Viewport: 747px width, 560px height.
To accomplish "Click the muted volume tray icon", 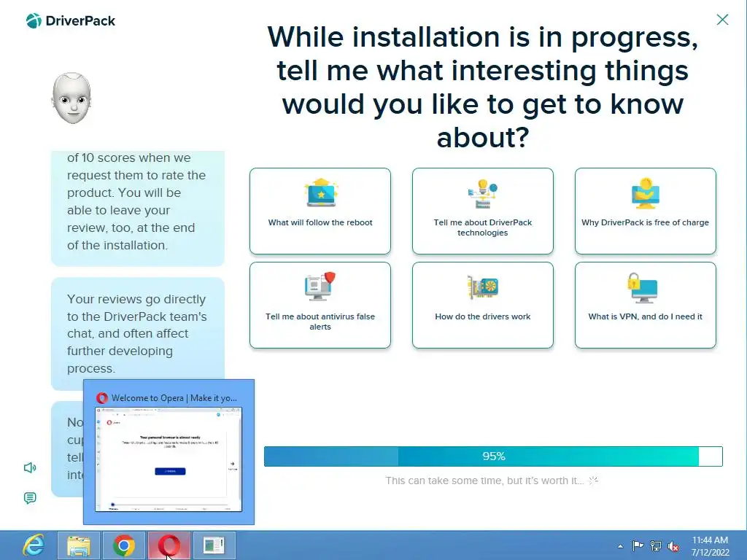I will point(673,546).
